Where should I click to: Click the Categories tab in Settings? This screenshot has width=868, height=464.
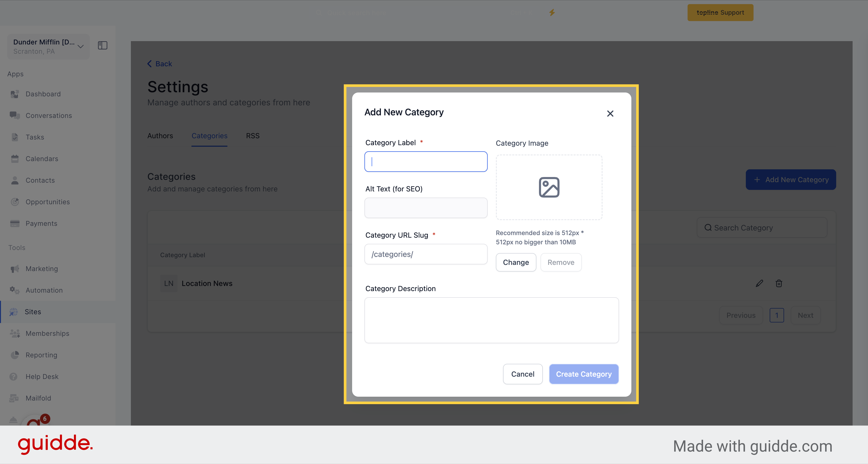point(209,136)
